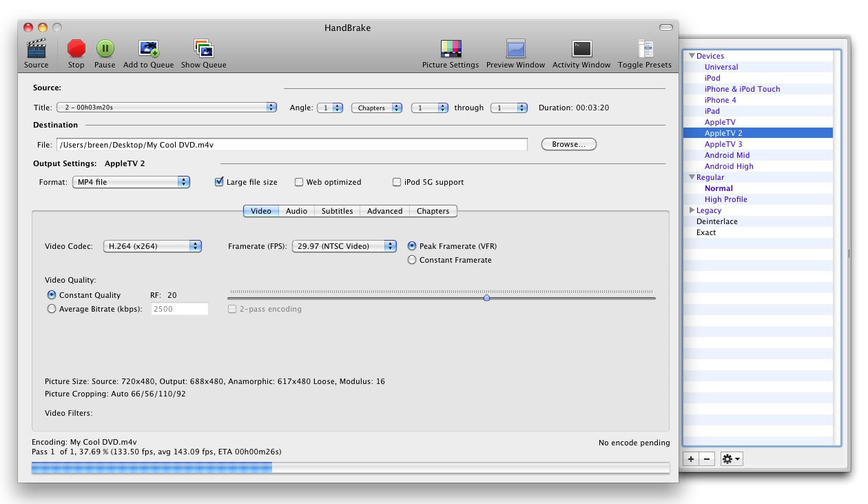Click the toolbar collapse pill in the title bar
The image size is (868, 504).
[x=665, y=28]
